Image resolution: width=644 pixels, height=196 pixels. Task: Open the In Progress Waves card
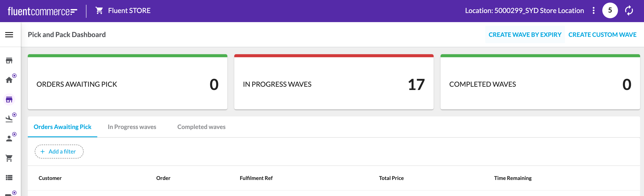coord(334,82)
